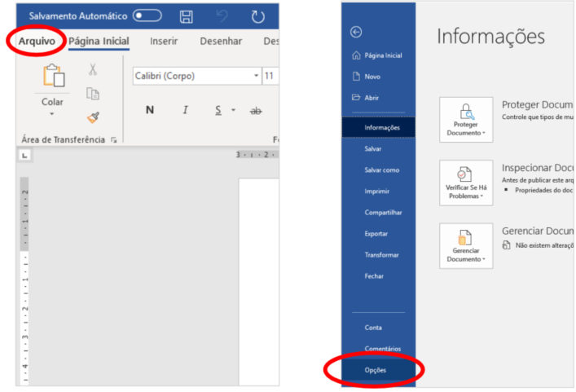The height and width of the screenshot is (392, 576).
Task: Toggle bold with the N button
Action: point(150,110)
